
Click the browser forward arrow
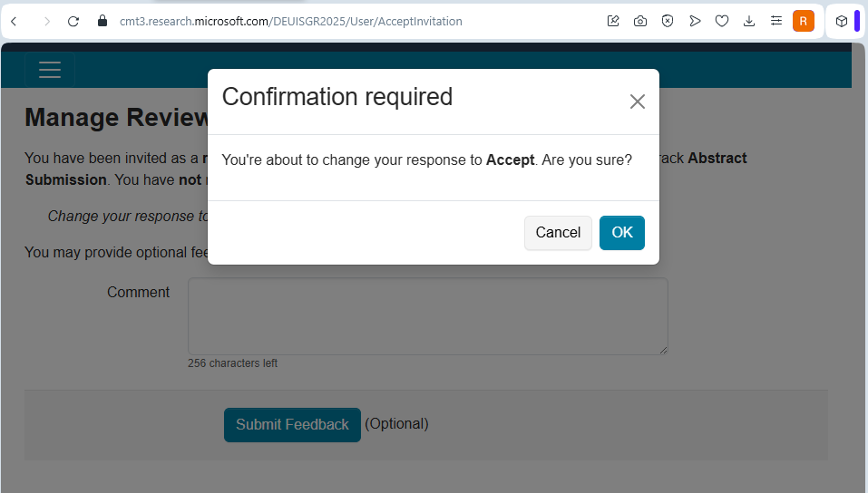[46, 21]
